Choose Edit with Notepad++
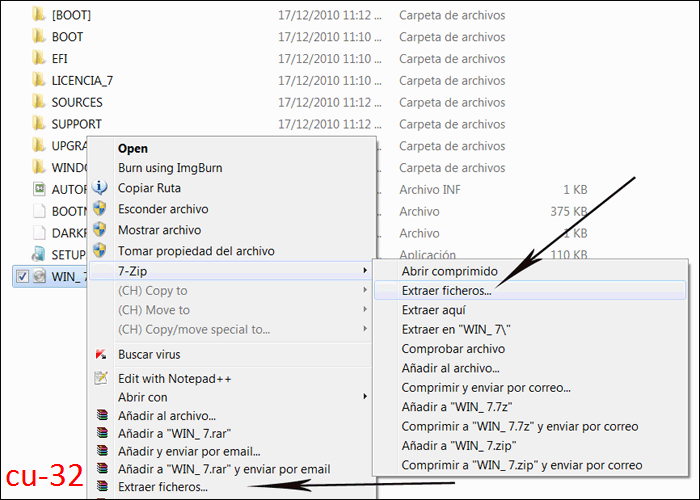Screen dimensions: 700x500 click(175, 379)
